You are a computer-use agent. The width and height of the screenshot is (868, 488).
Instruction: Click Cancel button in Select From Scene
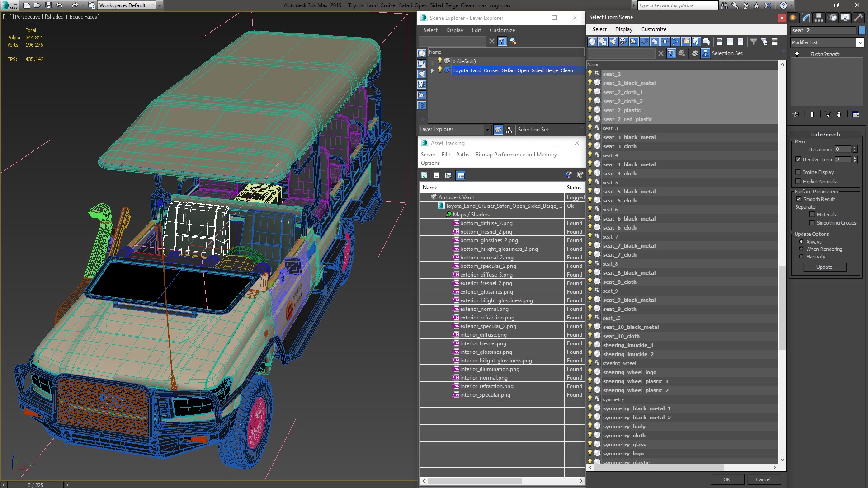[x=763, y=479]
